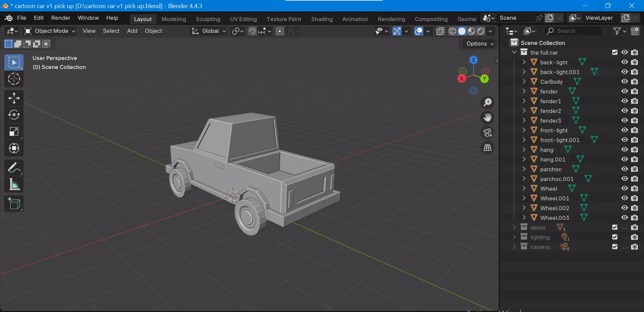Uncheck the lighting collection checkbox

pos(614,237)
